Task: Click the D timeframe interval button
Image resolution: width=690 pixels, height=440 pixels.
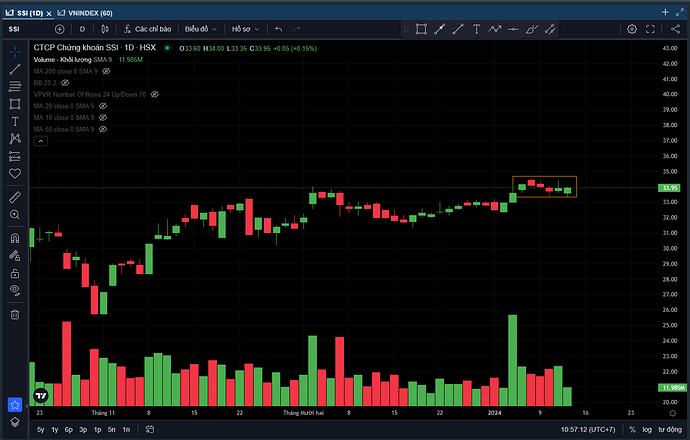Action: click(82, 29)
